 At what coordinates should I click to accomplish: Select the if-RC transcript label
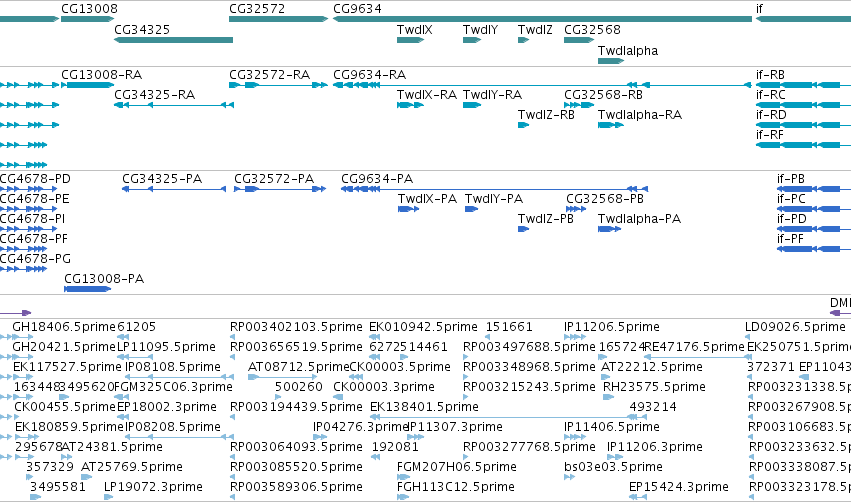[x=771, y=94]
